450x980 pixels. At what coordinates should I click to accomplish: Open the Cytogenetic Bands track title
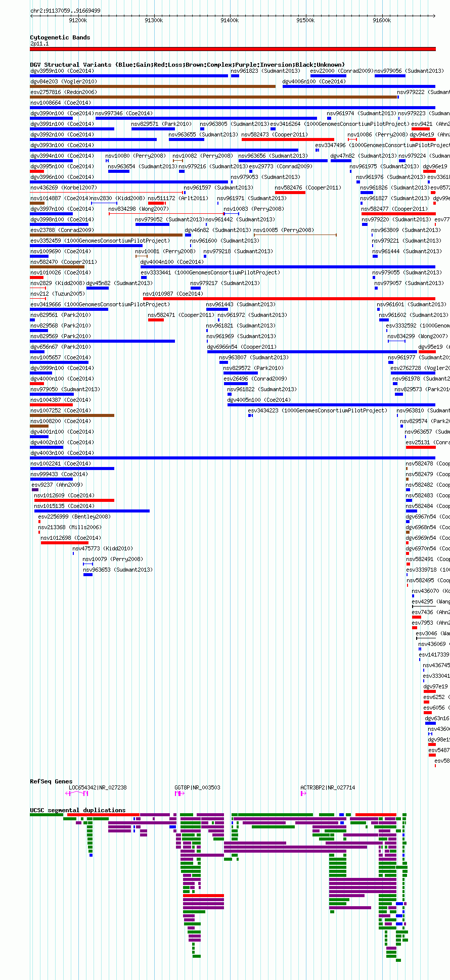60,37
